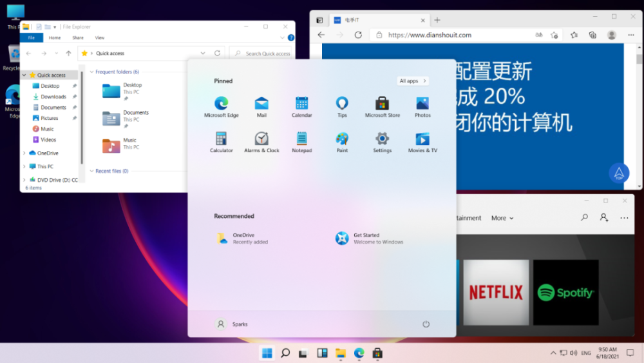Refresh the Edge browser page
The image size is (644, 363).
[358, 35]
